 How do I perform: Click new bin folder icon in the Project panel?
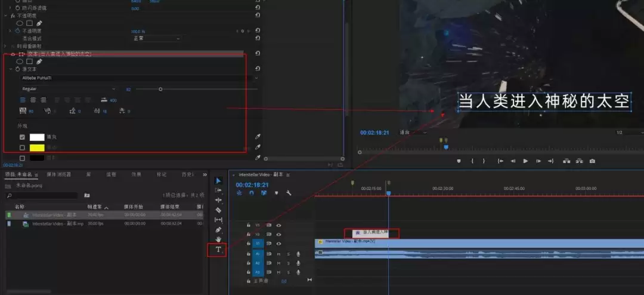pyautogui.click(x=87, y=195)
